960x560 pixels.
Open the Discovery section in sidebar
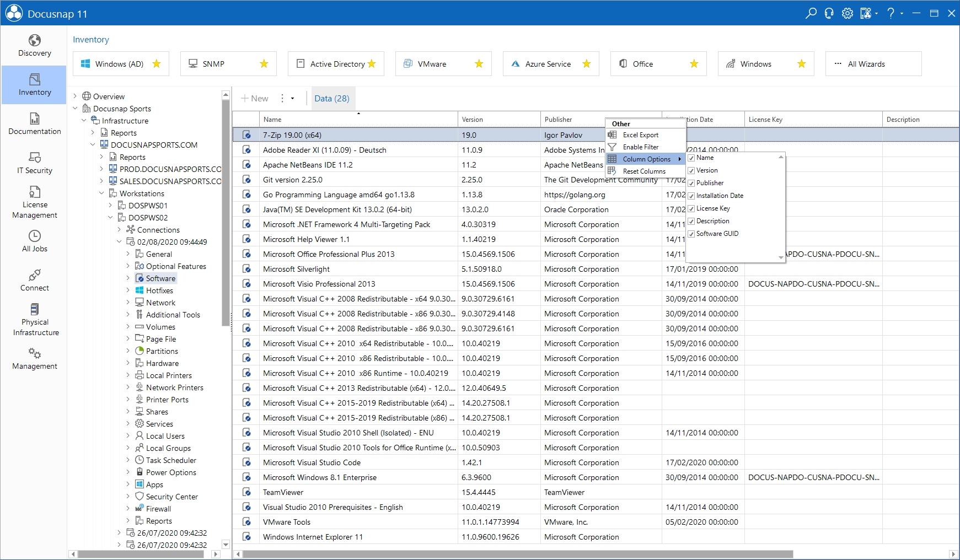tap(34, 46)
